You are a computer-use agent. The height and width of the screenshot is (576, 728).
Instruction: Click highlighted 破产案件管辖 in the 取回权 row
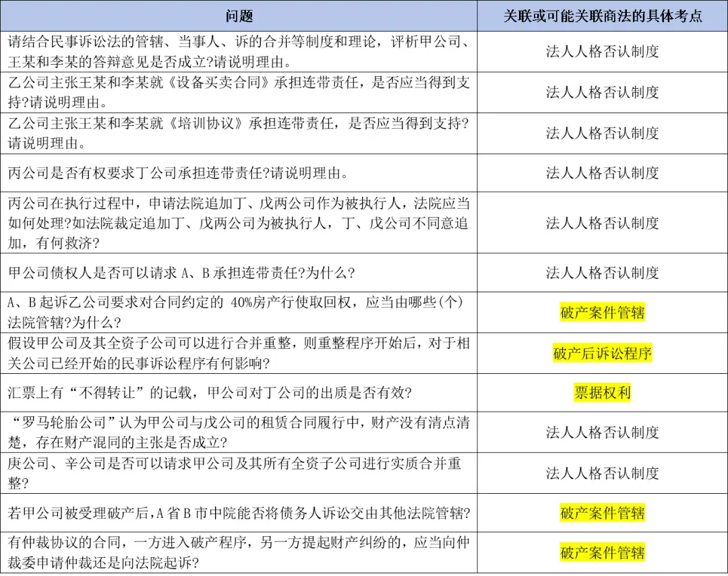click(x=603, y=312)
